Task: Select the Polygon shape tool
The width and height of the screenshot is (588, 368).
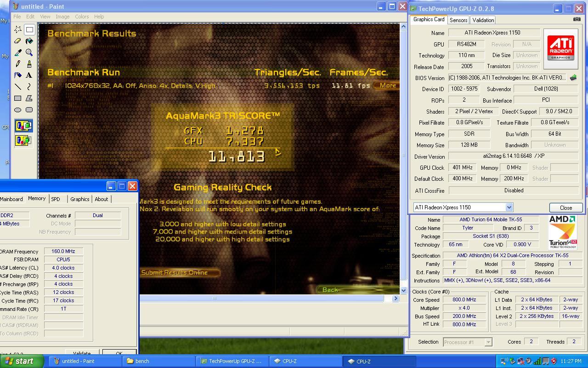Action: coord(29,98)
